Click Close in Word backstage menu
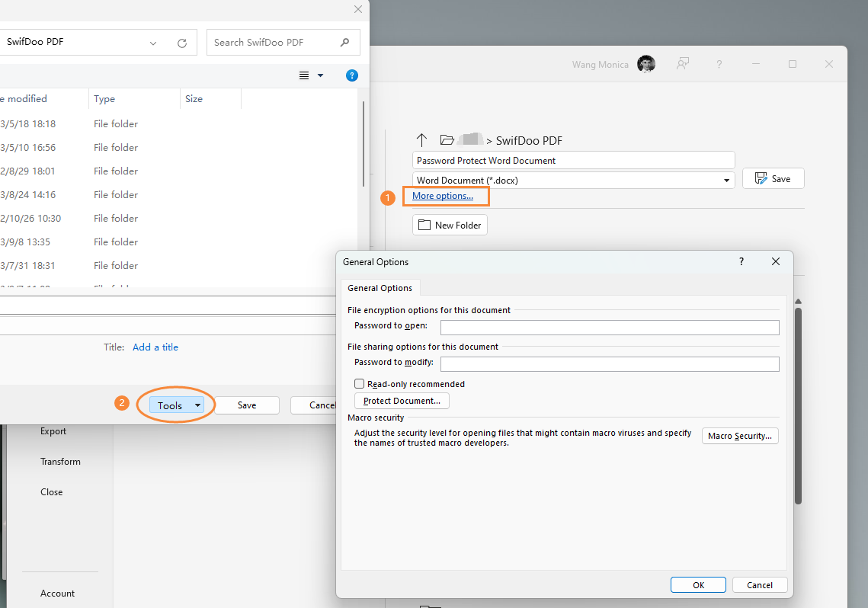 point(52,492)
